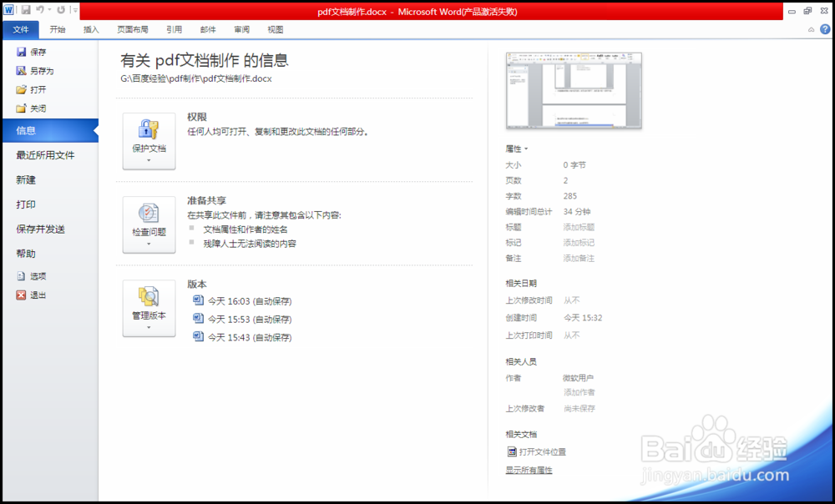Viewport: 835px width, 504px height.
Task: Click the 添加标记 field
Action: [x=579, y=243]
